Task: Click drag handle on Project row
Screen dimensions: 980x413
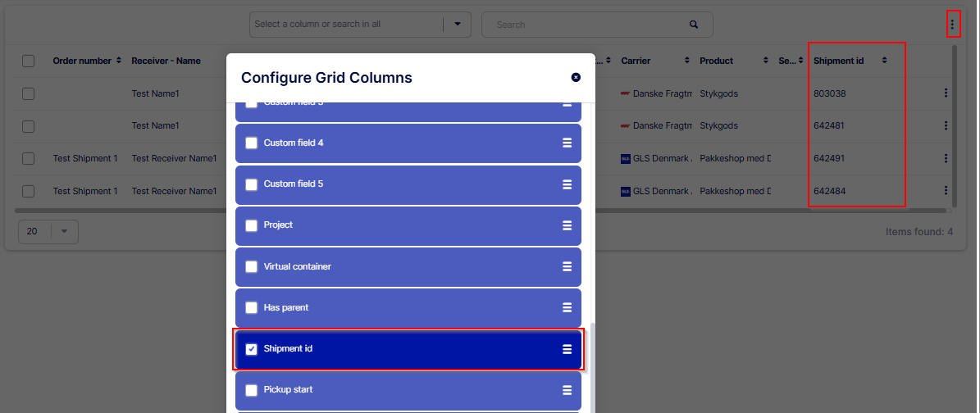Action: click(x=567, y=225)
